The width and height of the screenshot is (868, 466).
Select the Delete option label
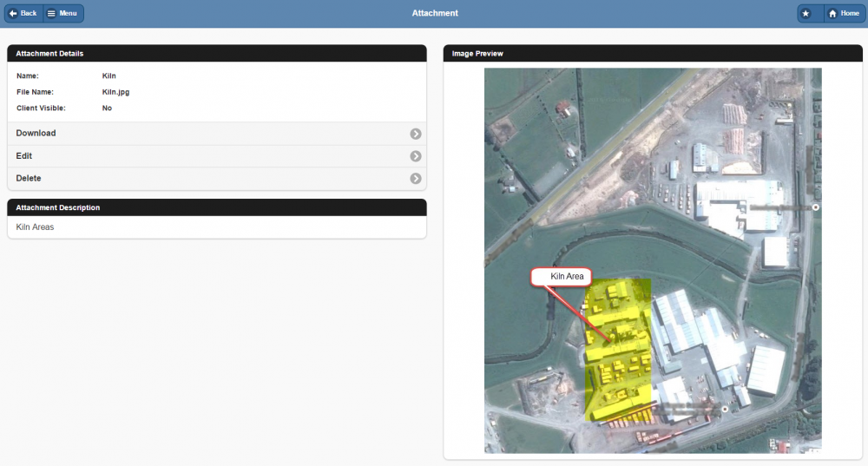click(29, 179)
